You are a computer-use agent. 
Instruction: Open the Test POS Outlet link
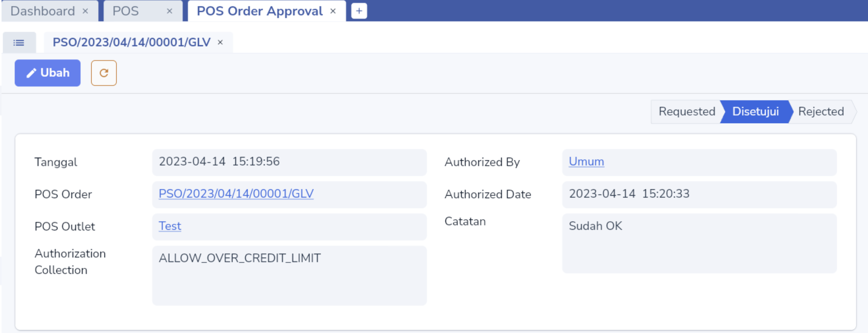pyautogui.click(x=170, y=226)
